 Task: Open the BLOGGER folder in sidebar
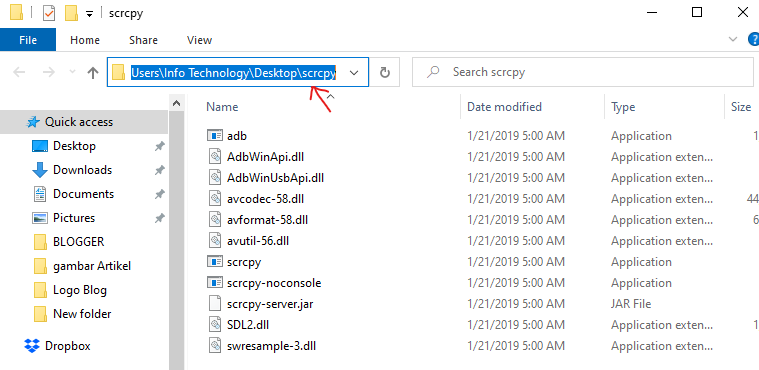coord(78,242)
